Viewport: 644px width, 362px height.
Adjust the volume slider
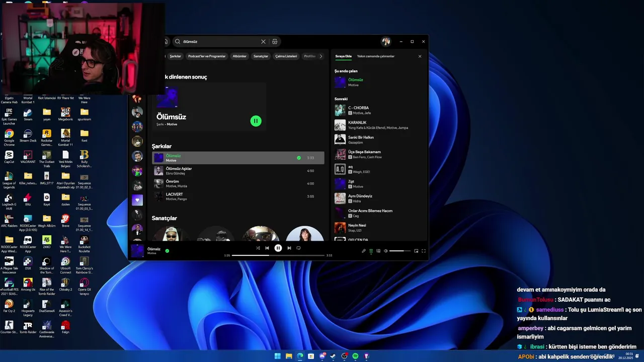tap(399, 251)
